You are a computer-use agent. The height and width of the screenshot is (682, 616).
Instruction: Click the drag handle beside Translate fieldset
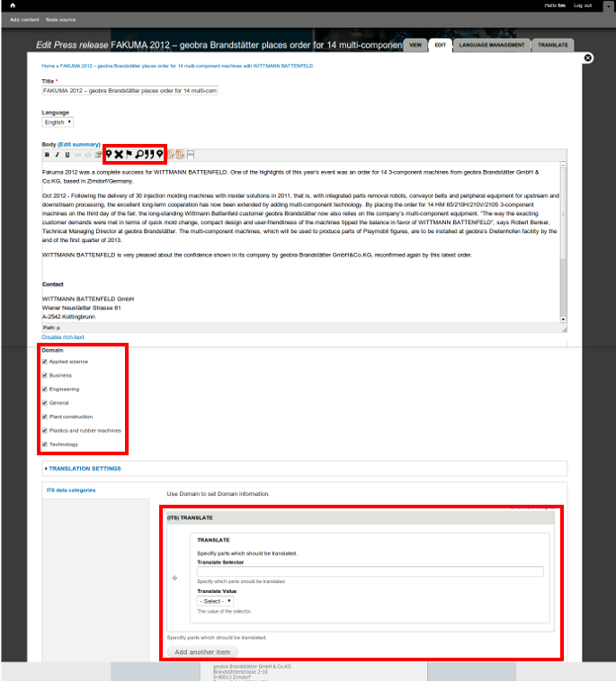(175, 579)
